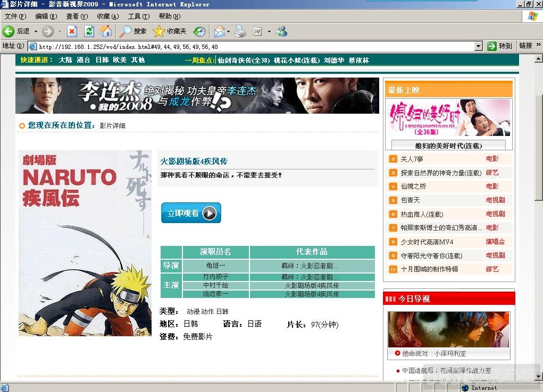Image resolution: width=543 pixels, height=392 pixels.
Task: Expand the Back button history dropdown
Action: point(36,31)
